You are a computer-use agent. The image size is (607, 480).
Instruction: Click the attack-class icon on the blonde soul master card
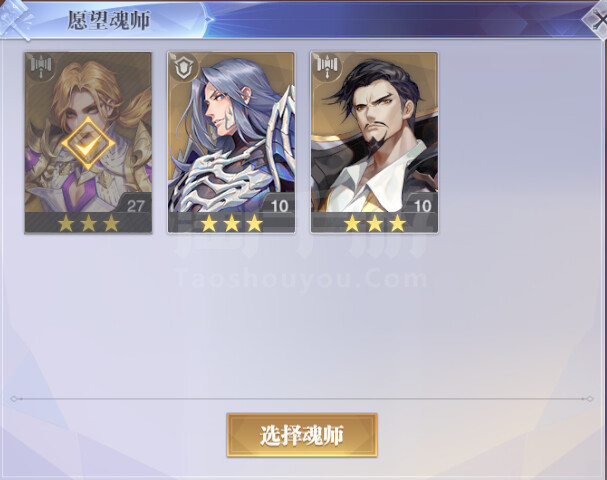(x=41, y=67)
